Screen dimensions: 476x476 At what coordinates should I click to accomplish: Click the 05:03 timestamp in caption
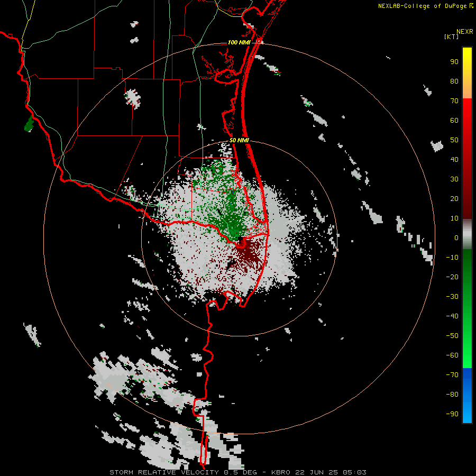[x=354, y=472]
